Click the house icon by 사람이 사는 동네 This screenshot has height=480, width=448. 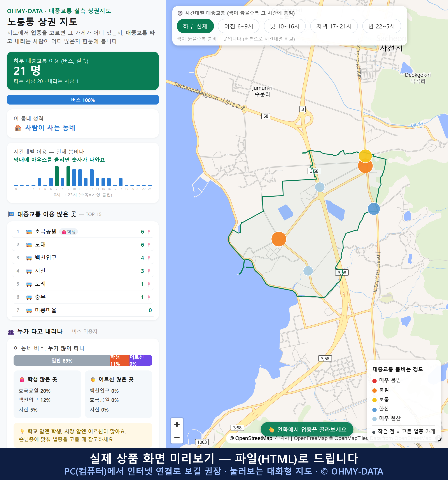[18, 128]
